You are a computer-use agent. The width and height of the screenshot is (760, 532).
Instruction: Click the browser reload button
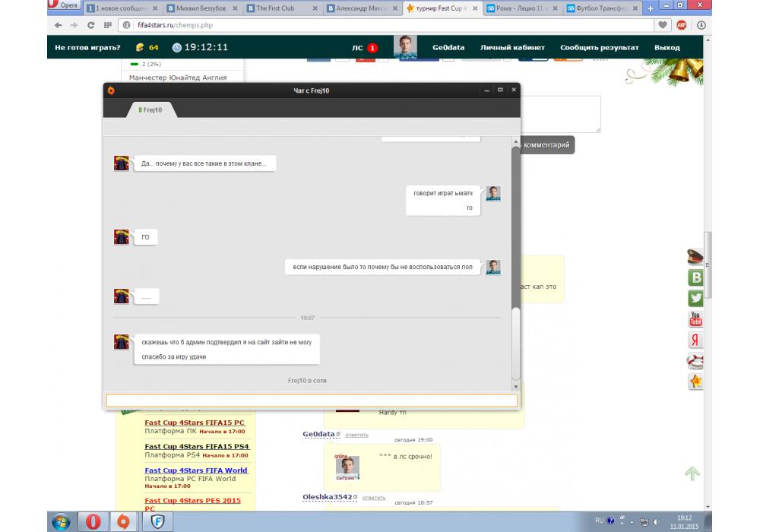coord(91,25)
